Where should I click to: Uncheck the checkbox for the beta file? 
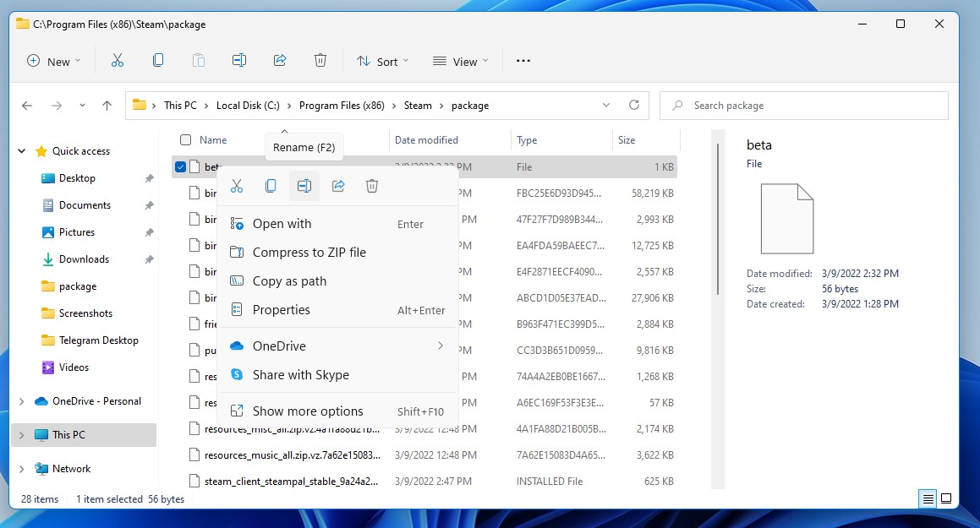tap(180, 167)
